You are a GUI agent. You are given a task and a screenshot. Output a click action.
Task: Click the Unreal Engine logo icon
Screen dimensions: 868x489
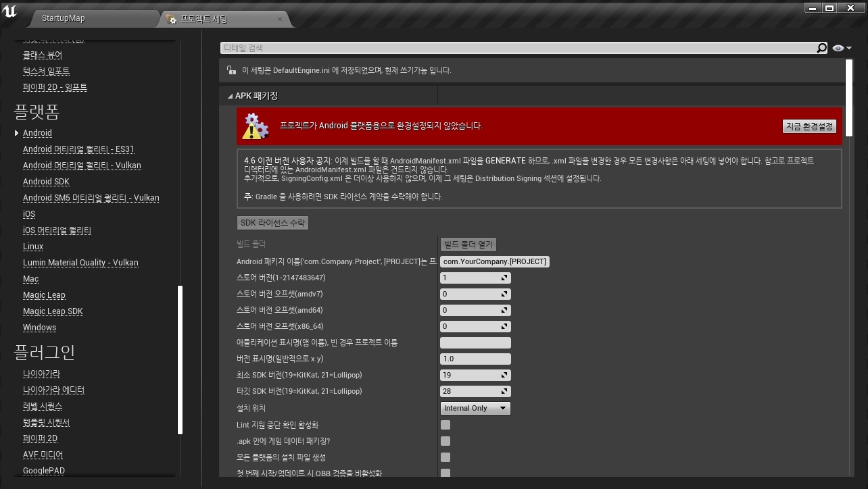pyautogui.click(x=9, y=12)
